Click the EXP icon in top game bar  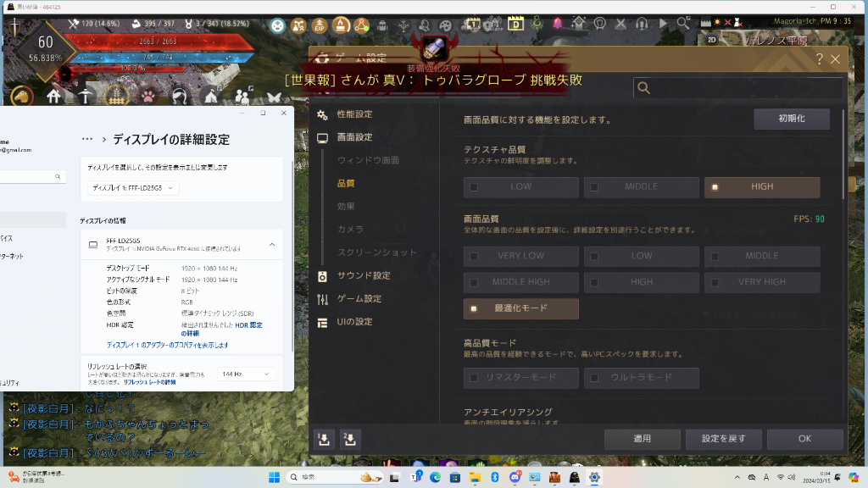pyautogui.click(x=320, y=25)
